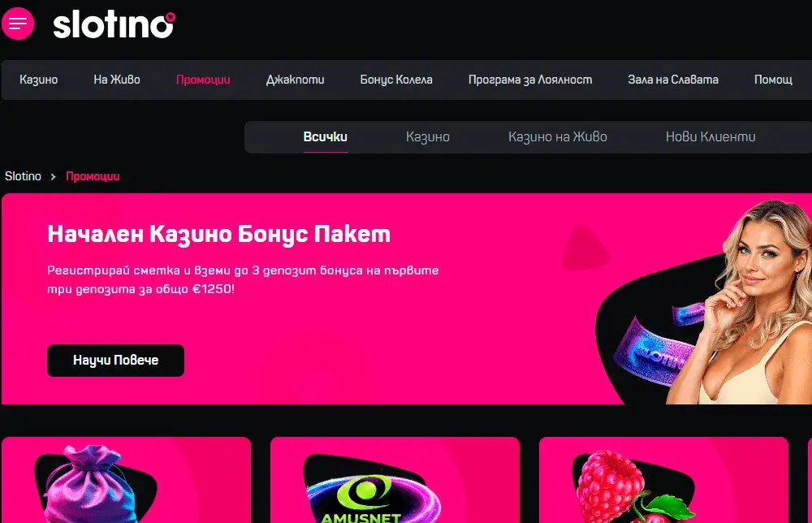Open На Живо section

pos(117,80)
